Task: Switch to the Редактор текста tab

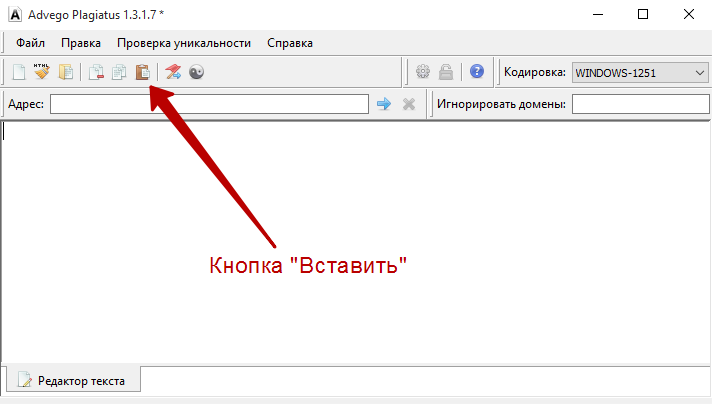Action: 73,380
